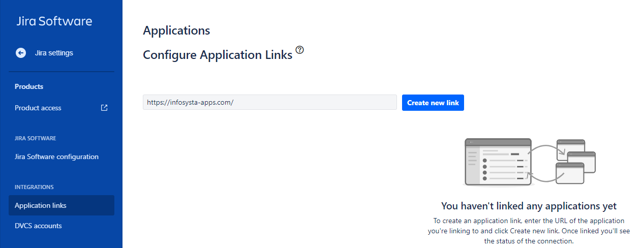Viewport: 644px width, 248px height.
Task: Click the INTEGRATIONS section label
Action: pyautogui.click(x=34, y=187)
